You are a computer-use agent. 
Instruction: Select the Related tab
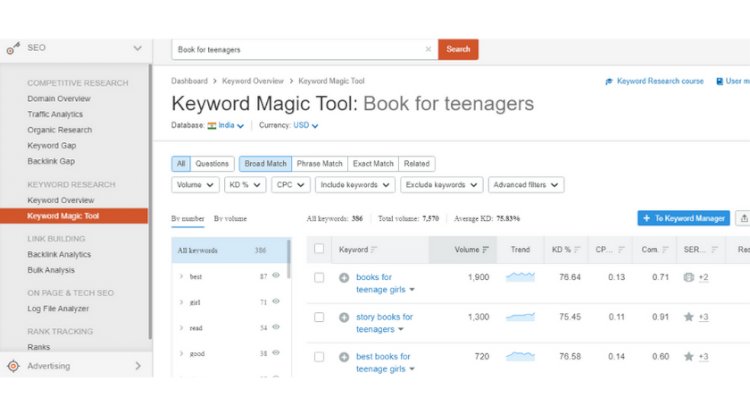[x=417, y=164]
